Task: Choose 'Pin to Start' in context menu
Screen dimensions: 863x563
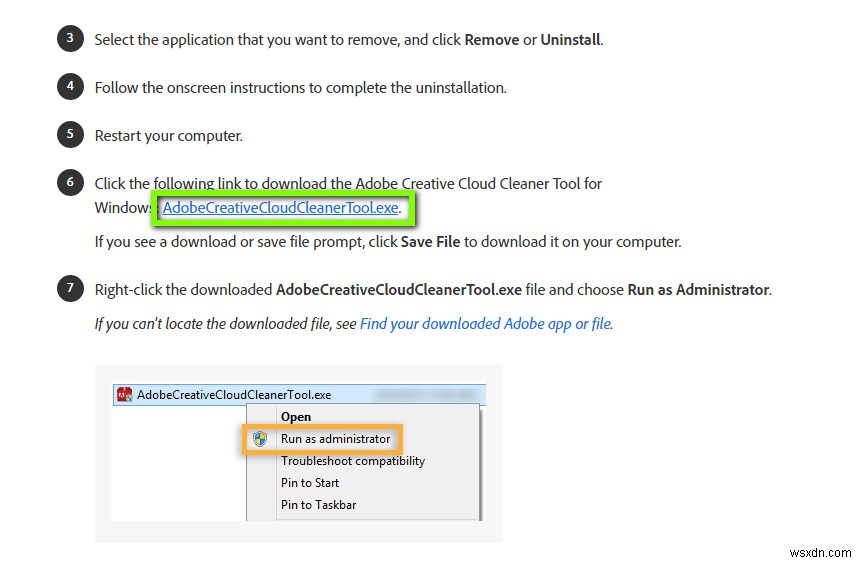Action: coord(310,483)
